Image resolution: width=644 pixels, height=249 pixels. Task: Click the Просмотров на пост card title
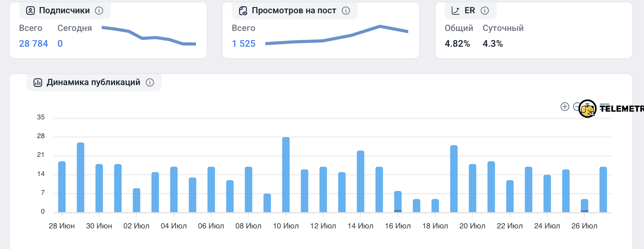294,11
